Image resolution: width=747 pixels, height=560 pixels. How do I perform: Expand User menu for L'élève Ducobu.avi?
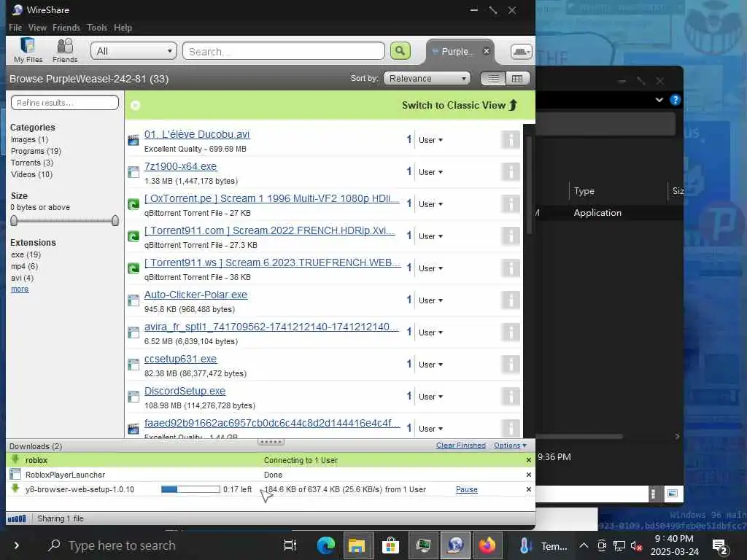[x=430, y=140]
